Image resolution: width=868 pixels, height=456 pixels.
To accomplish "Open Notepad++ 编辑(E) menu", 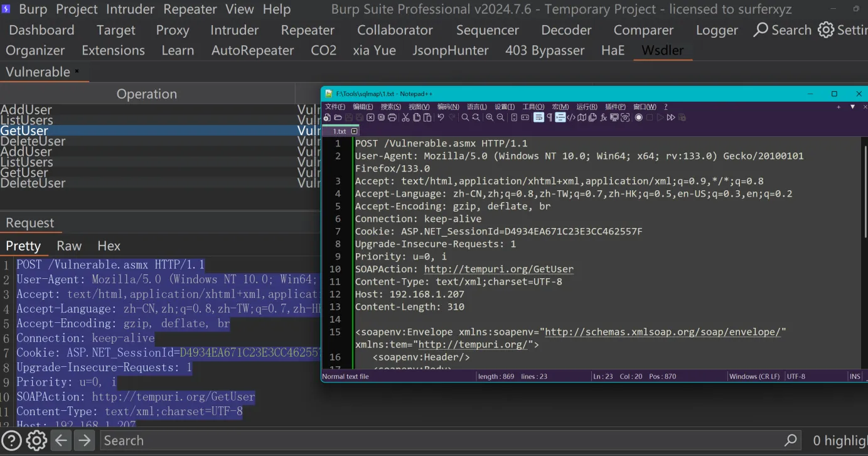I will 363,107.
